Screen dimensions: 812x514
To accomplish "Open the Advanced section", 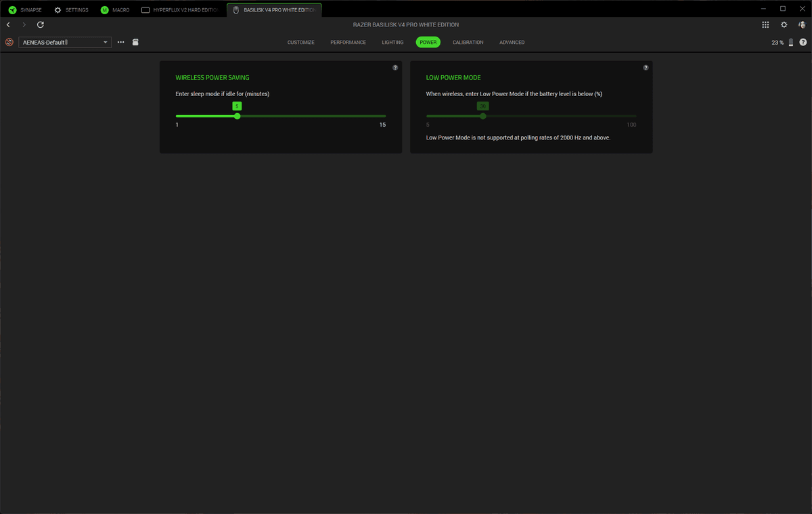I will [512, 42].
